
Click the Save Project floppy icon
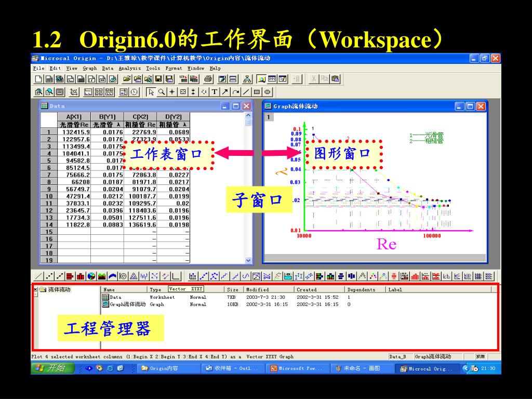tap(158, 79)
